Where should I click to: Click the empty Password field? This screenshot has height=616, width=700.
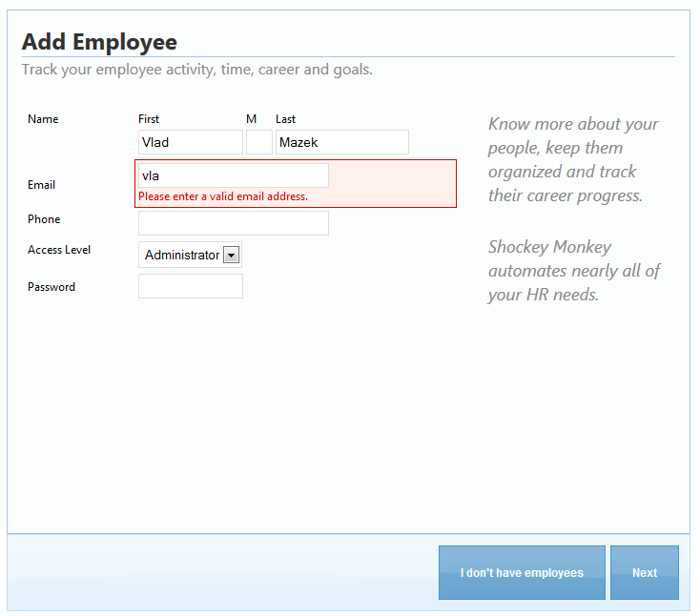click(x=190, y=286)
